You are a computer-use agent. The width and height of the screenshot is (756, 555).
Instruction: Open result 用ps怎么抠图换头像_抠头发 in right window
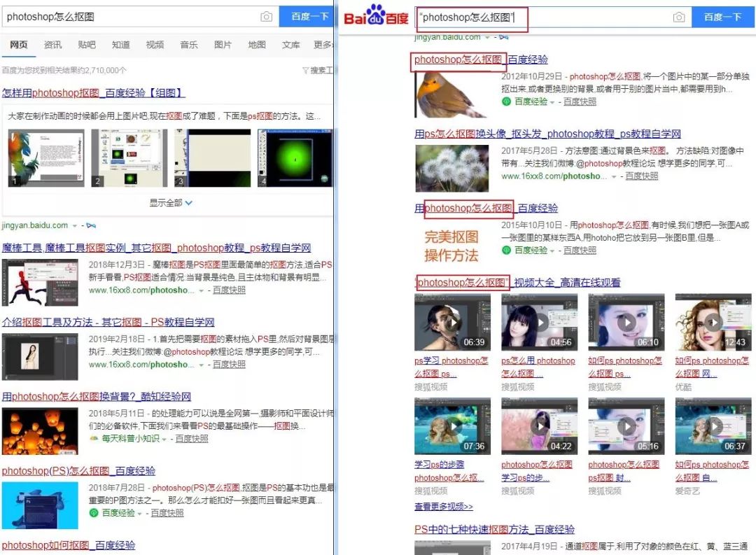point(547,134)
